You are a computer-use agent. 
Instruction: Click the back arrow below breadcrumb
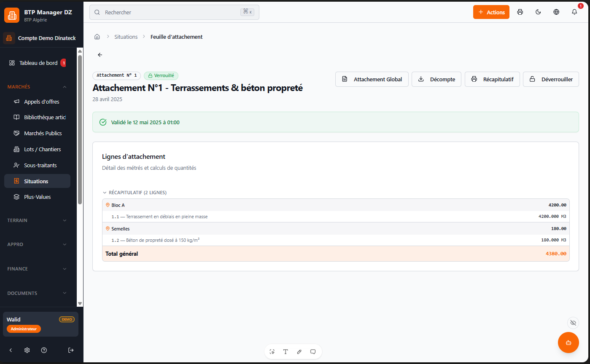point(100,55)
